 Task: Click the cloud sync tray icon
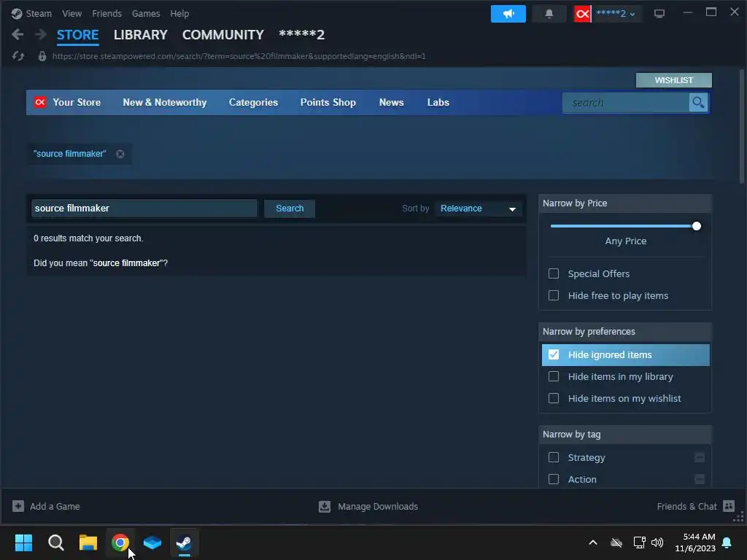click(616, 542)
